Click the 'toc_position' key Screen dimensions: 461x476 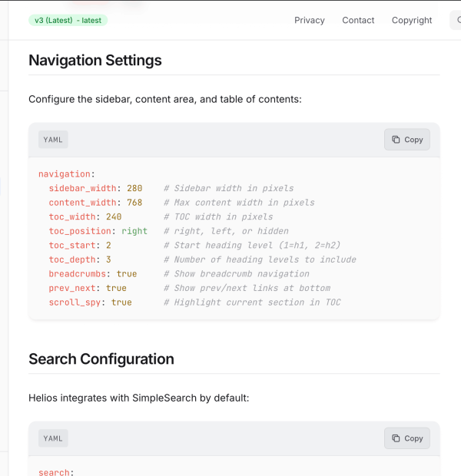[80, 231]
